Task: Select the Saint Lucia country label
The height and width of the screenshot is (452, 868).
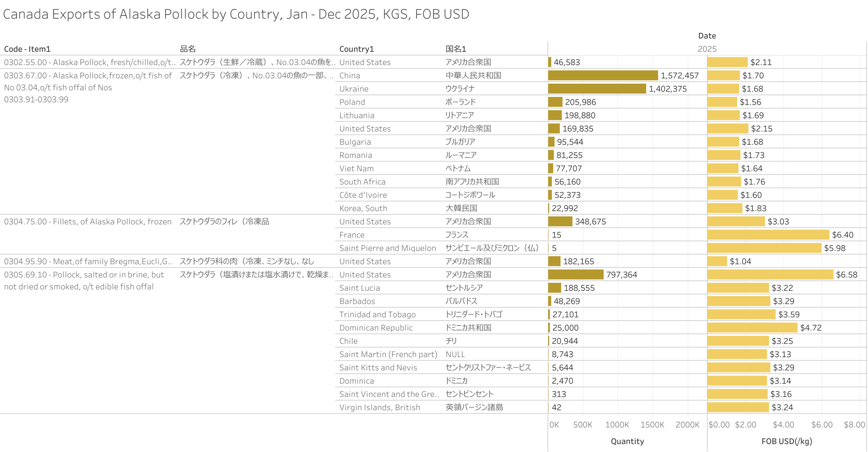Action: 359,288
